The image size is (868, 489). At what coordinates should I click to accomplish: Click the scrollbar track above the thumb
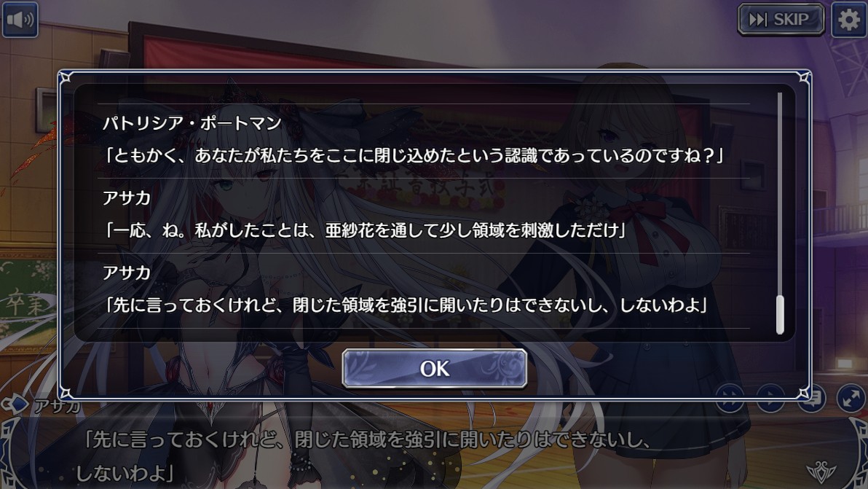[780, 194]
